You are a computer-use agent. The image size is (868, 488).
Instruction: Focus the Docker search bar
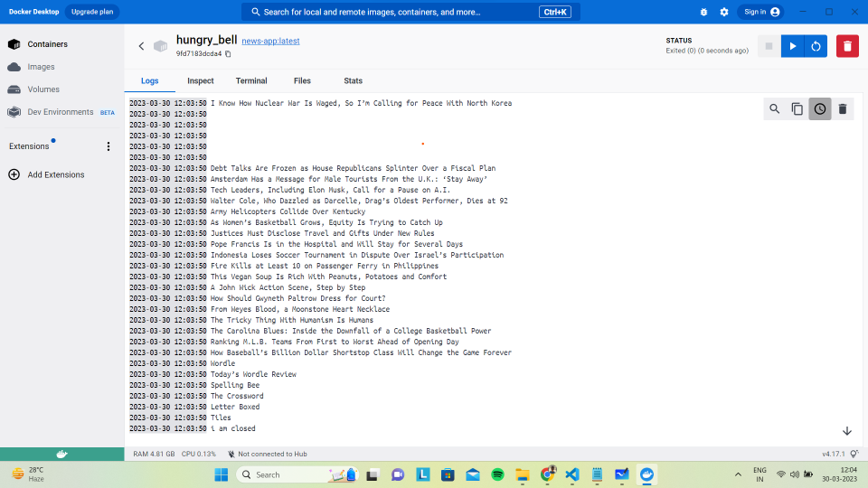(410, 12)
